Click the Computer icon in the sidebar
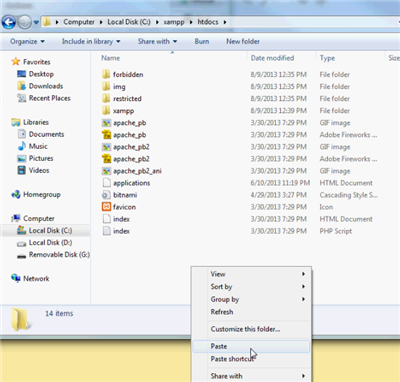The width and height of the screenshot is (400, 382). click(x=16, y=218)
